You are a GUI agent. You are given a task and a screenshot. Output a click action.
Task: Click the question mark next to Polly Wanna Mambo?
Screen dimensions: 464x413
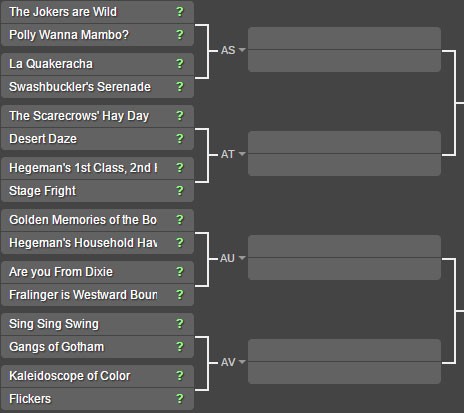pyautogui.click(x=180, y=35)
